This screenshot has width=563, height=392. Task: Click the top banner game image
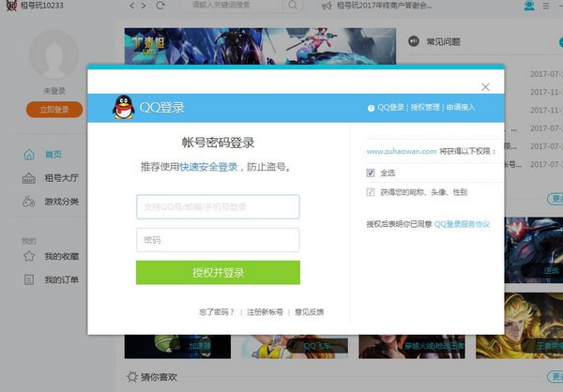pyautogui.click(x=260, y=46)
